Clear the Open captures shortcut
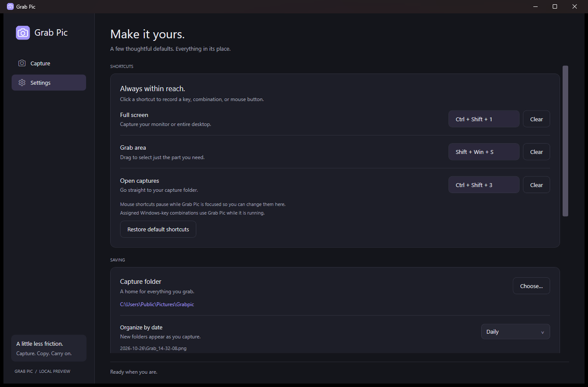 pos(536,185)
